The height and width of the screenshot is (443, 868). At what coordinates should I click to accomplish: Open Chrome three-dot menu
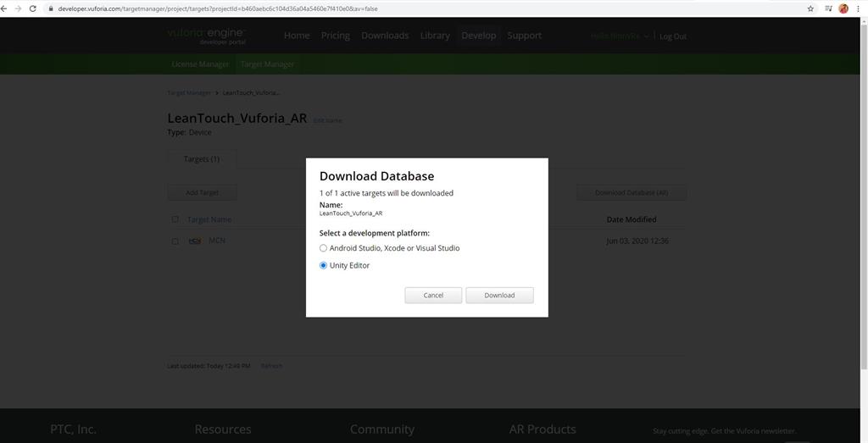[x=858, y=8]
